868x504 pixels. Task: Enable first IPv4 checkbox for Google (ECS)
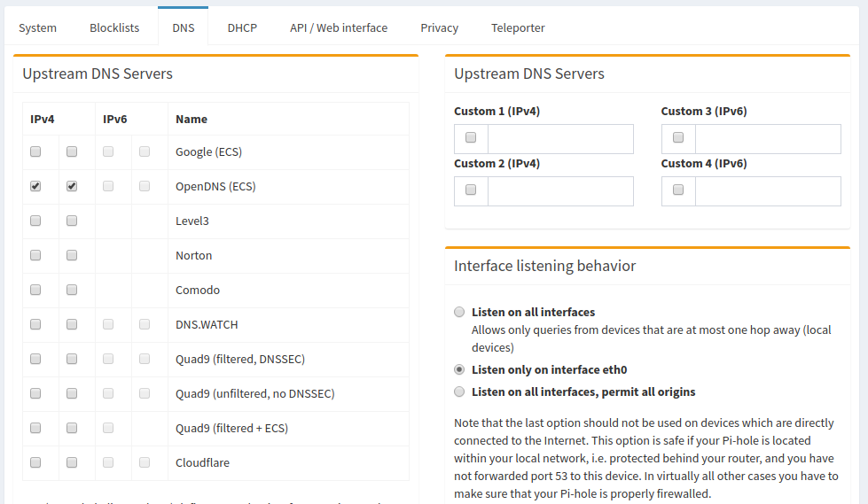(35, 152)
